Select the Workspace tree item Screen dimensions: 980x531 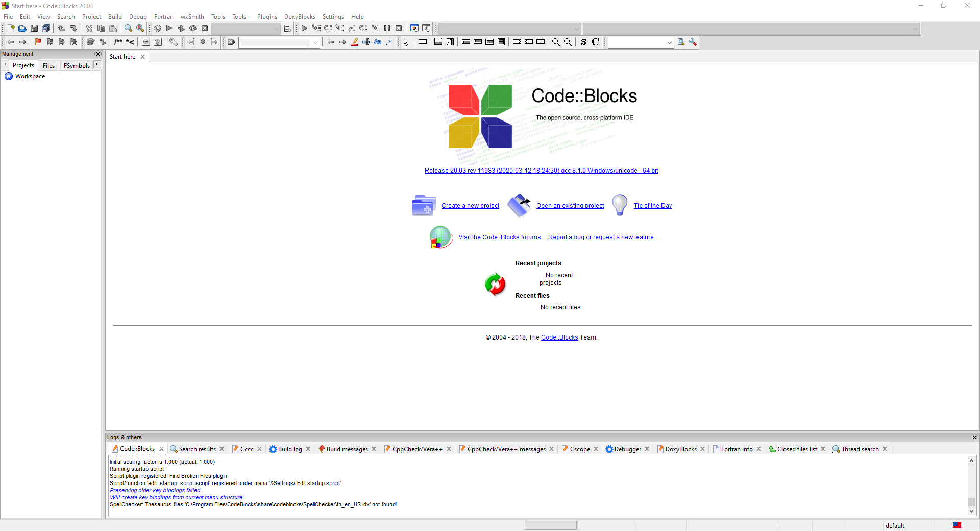[x=30, y=76]
